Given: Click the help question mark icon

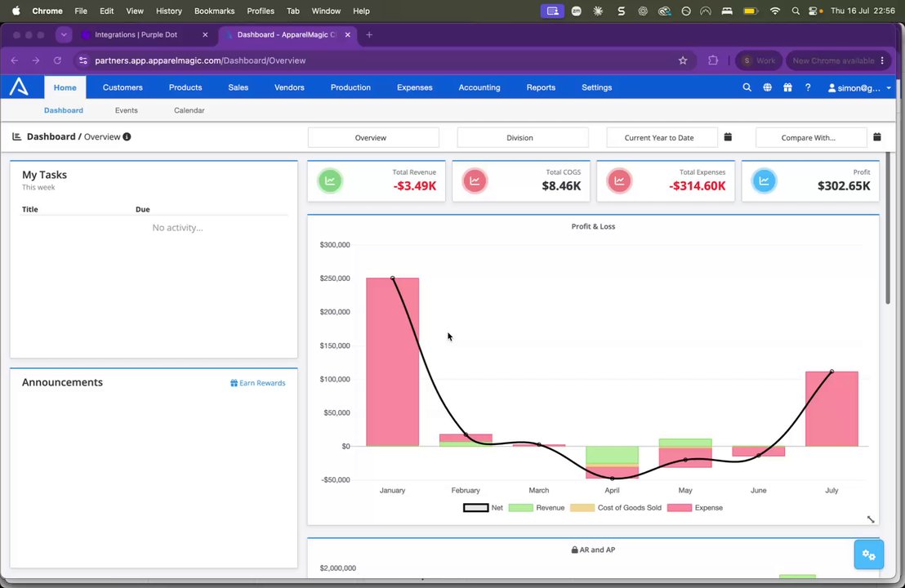Looking at the screenshot, I should click(808, 87).
